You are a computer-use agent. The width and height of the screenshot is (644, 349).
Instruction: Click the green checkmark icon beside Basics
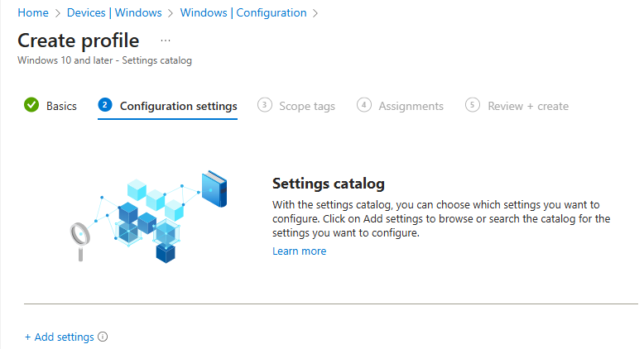click(x=31, y=105)
